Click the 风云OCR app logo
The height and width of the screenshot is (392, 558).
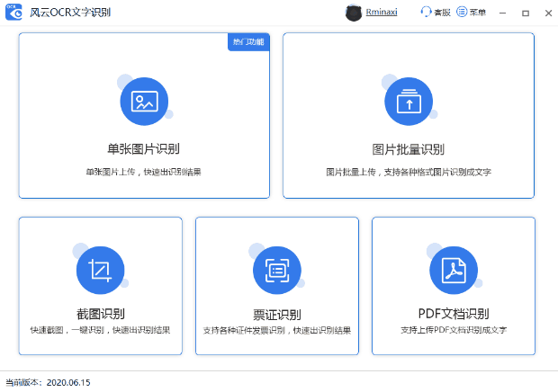pyautogui.click(x=13, y=12)
